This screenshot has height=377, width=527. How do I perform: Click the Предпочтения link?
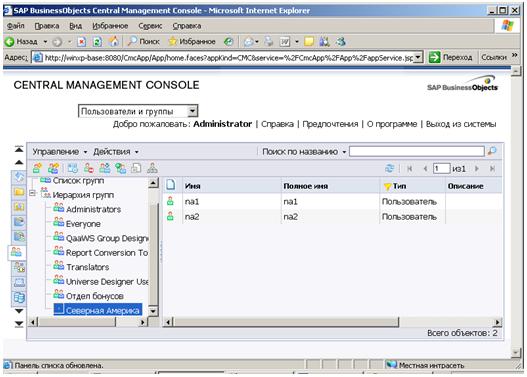[330, 124]
